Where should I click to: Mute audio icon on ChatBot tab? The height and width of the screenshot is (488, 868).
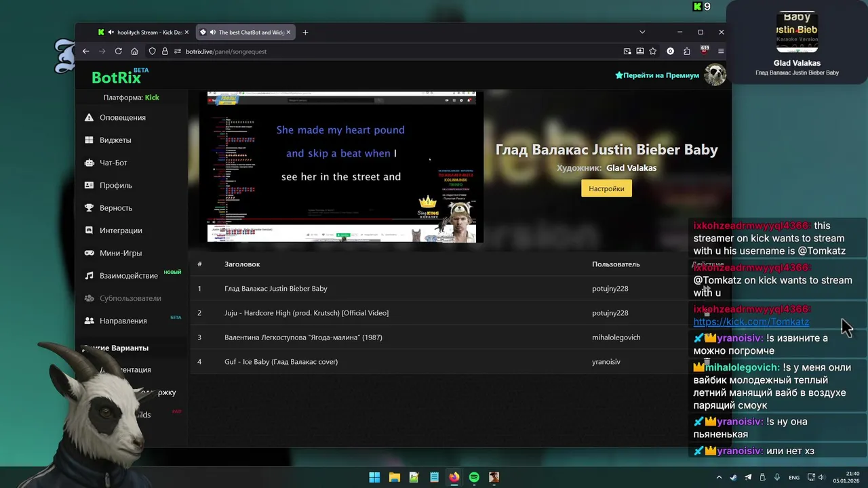coord(213,32)
